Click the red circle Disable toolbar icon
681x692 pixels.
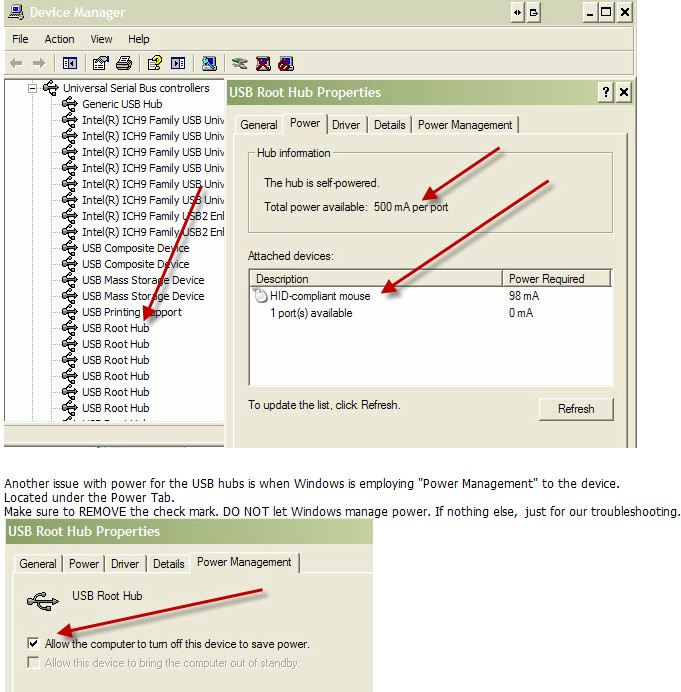click(x=286, y=64)
